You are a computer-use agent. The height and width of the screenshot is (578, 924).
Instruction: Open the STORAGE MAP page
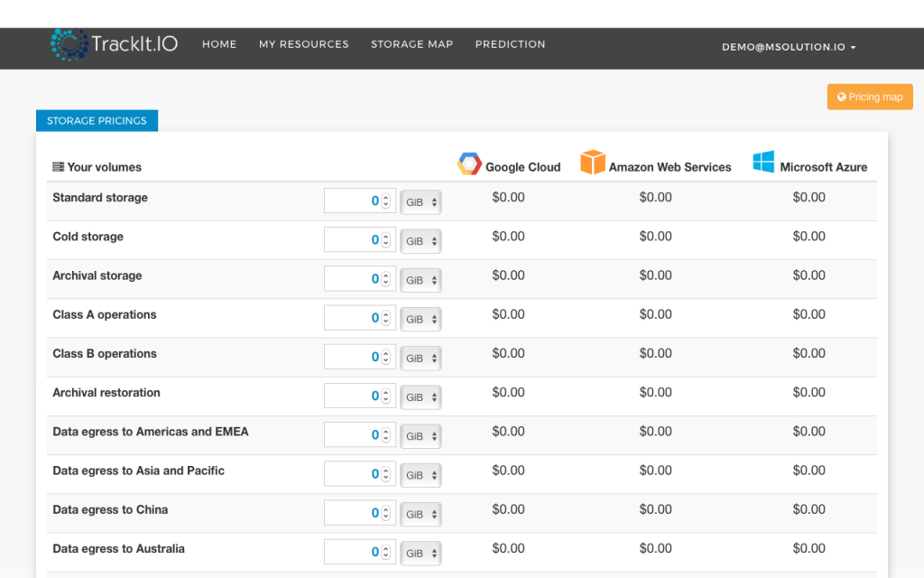pos(411,44)
